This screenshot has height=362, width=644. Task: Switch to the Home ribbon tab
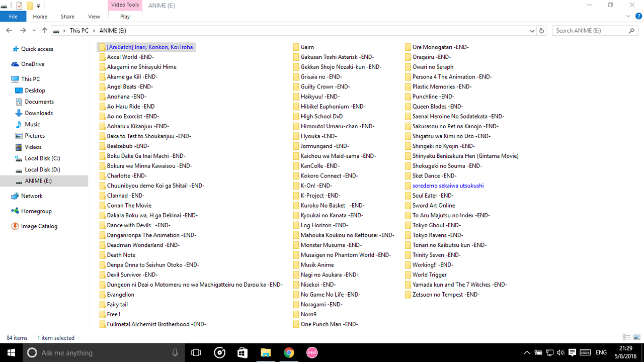tap(40, 17)
